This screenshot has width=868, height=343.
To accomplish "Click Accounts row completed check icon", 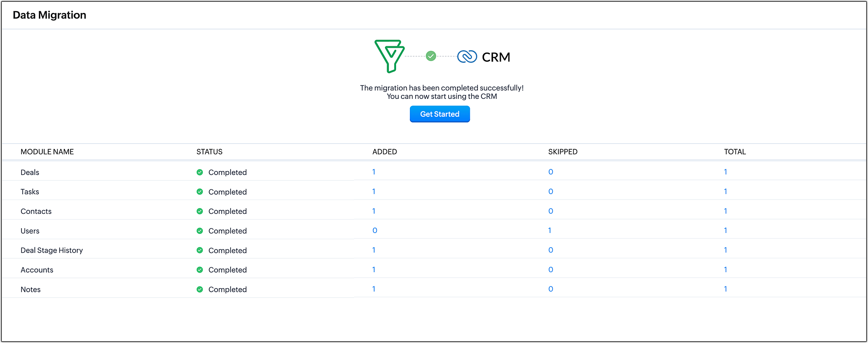I will pyautogui.click(x=200, y=270).
